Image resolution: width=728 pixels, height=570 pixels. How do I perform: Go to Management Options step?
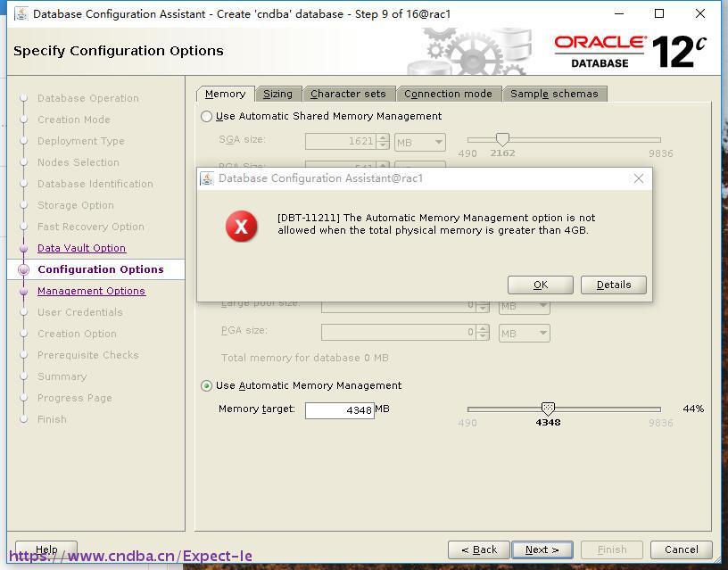click(x=92, y=291)
